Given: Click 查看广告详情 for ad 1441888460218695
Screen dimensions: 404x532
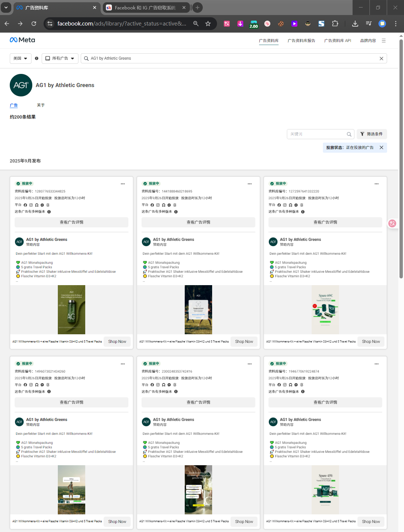Looking at the screenshot, I should [198, 222].
